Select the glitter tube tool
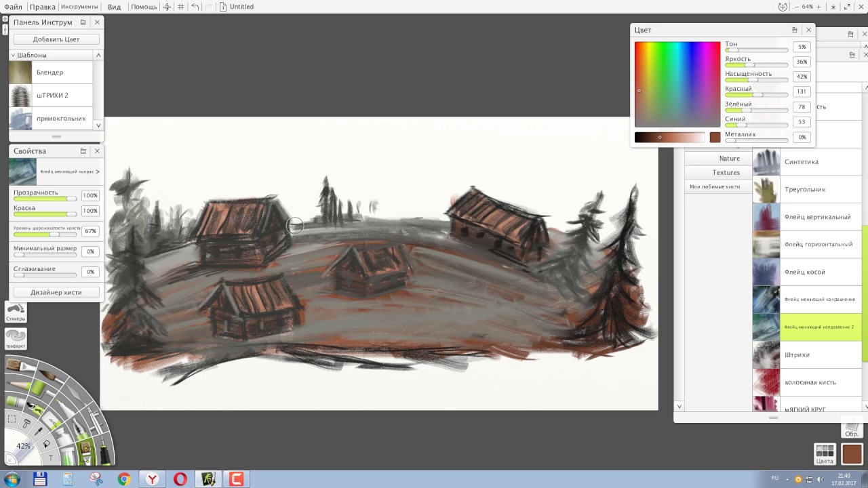Screen dimensions: 868x488 68,456
